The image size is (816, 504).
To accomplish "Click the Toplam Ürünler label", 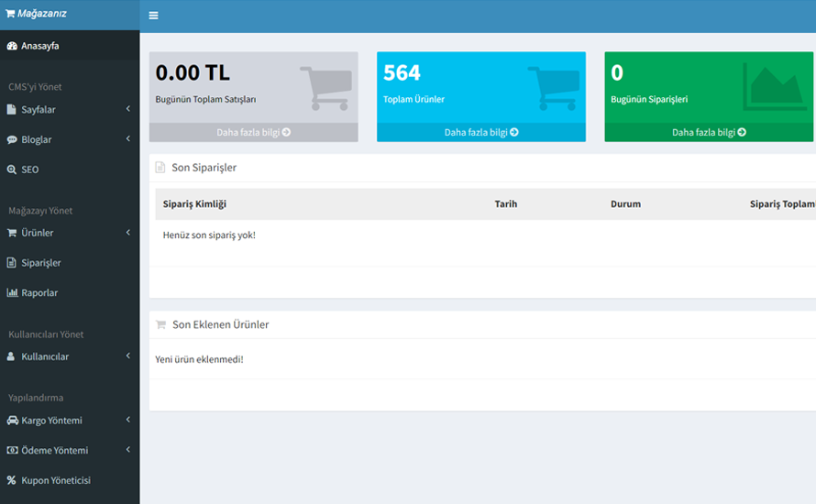I will tap(414, 99).
